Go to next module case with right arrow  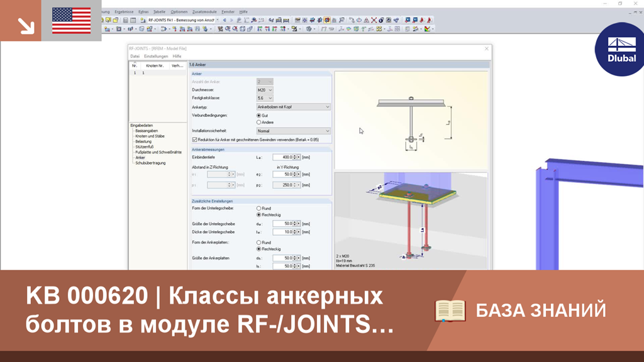click(231, 19)
